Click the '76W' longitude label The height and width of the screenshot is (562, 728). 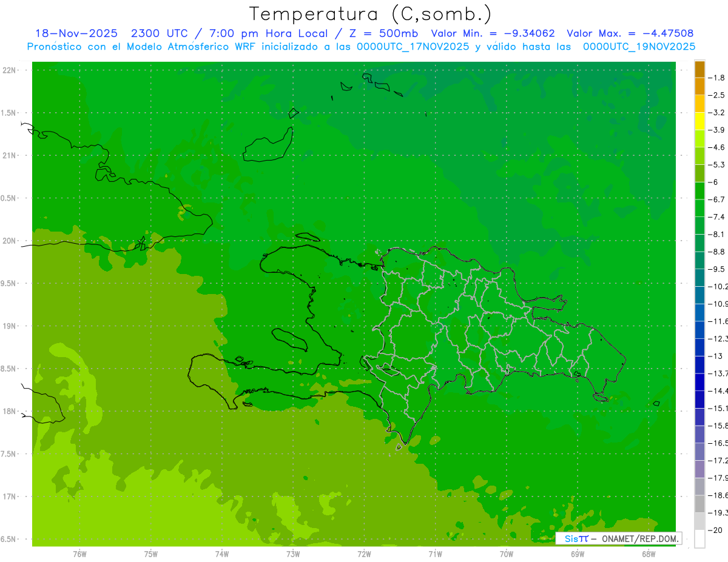click(79, 554)
